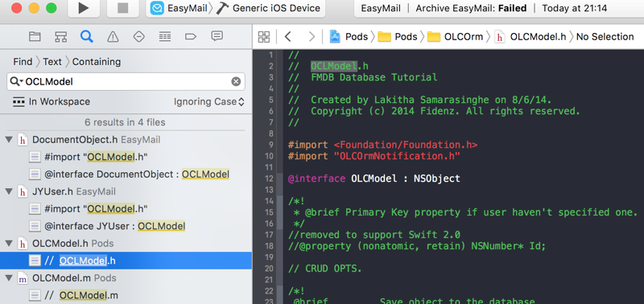This screenshot has width=644, height=304.
Task: Collapse the OLCModel.m results group
Action: (x=9, y=277)
